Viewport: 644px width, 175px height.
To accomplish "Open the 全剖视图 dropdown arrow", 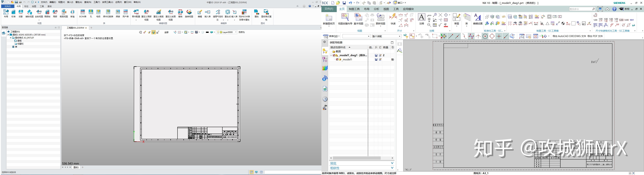I will tap(39, 20).
